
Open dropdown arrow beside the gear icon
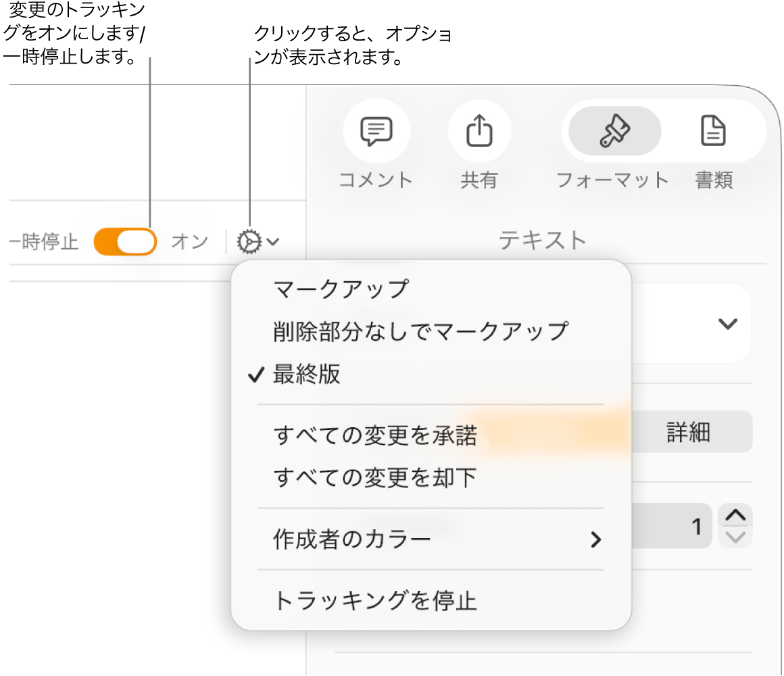pos(273,241)
